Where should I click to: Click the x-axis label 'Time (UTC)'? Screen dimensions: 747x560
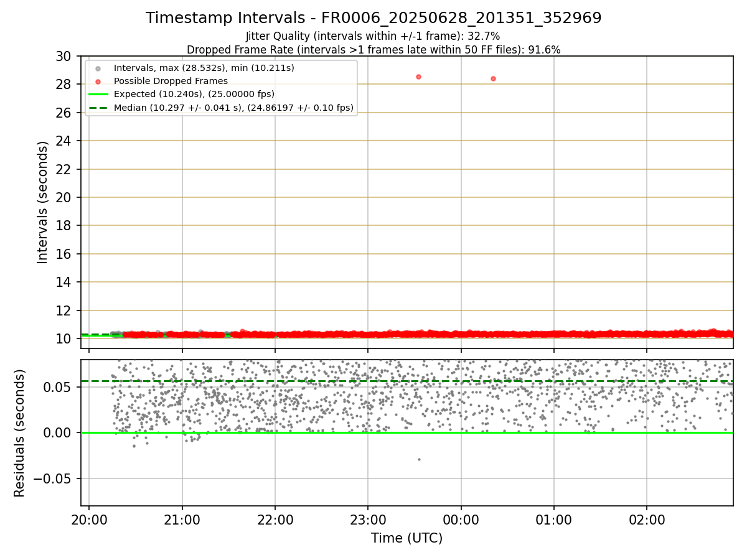(x=407, y=538)
